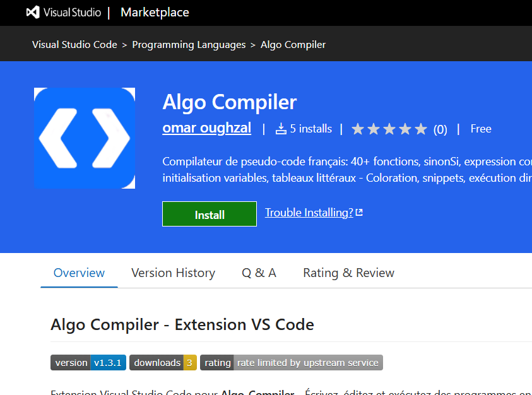Click the downloads 3 badge
Viewport: 532px width, 395px height.
tap(163, 362)
